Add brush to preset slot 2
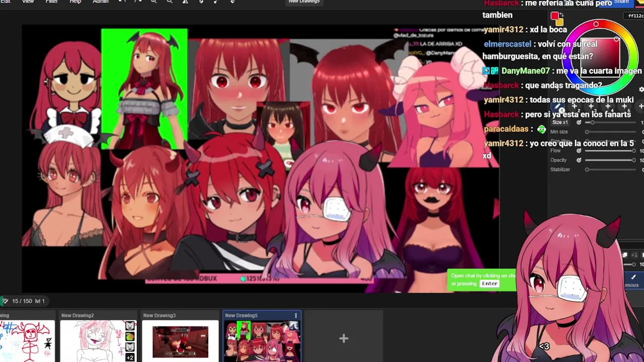Viewport: 644px width, 362px height. pos(575,107)
